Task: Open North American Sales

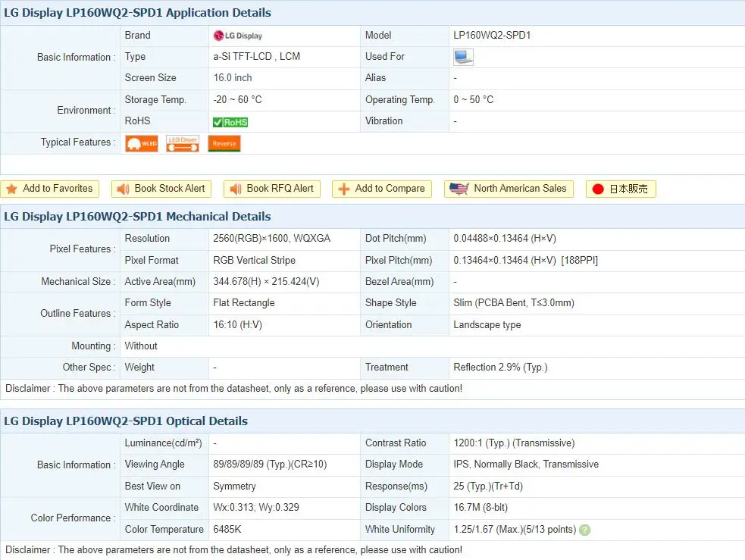Action: coord(509,189)
